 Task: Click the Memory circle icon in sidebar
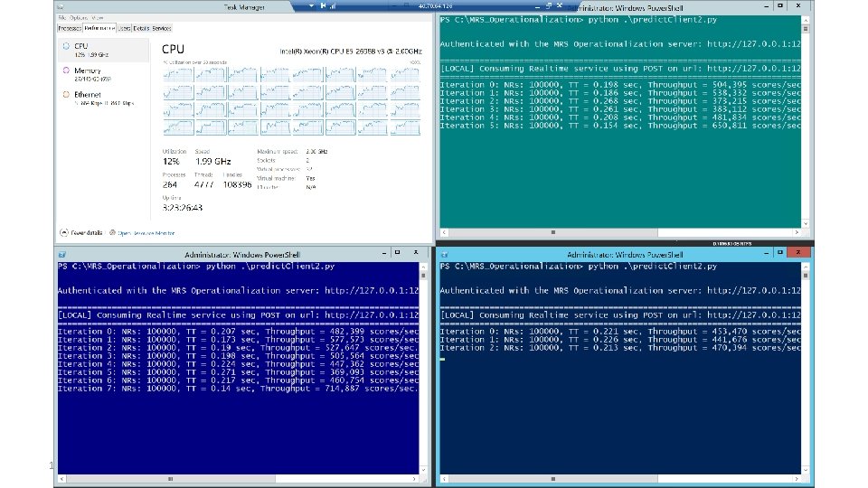click(x=66, y=70)
